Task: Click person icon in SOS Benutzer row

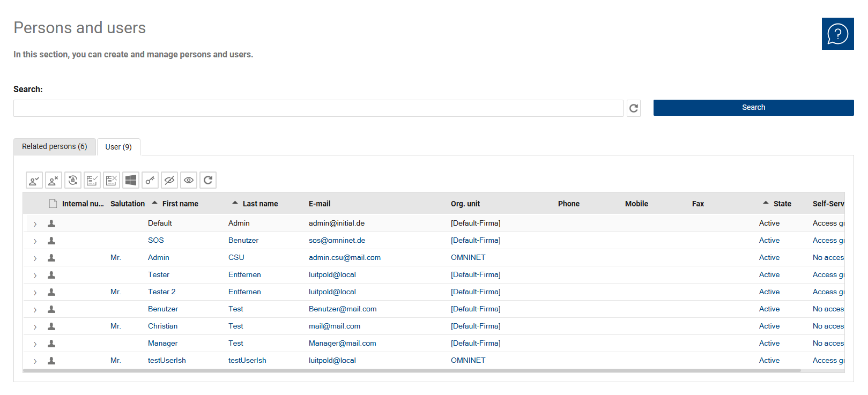Action: click(51, 241)
